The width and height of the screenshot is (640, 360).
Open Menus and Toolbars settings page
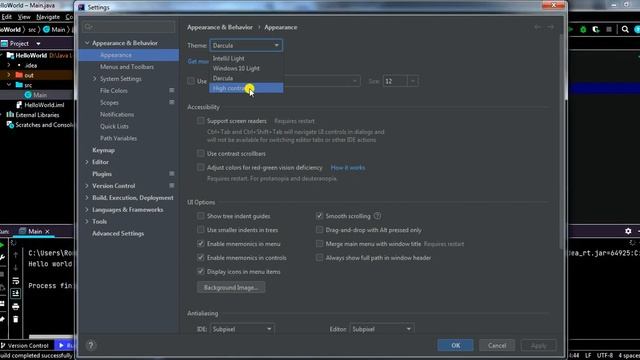click(x=127, y=67)
